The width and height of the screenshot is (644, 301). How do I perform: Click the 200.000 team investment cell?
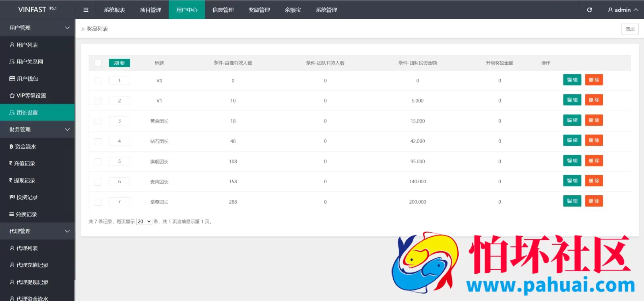click(417, 202)
